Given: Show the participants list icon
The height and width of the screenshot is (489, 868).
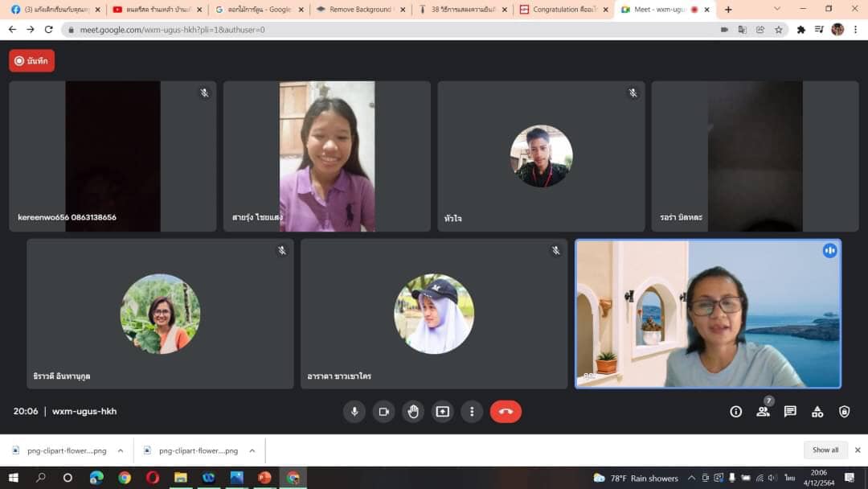Looking at the screenshot, I should pos(763,412).
